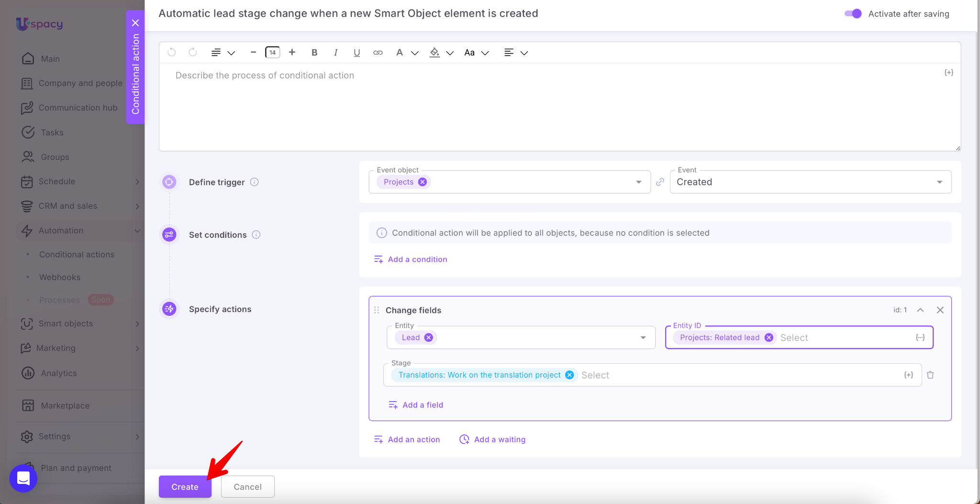
Task: Apply bold formatting in the editor toolbar
Action: point(314,53)
